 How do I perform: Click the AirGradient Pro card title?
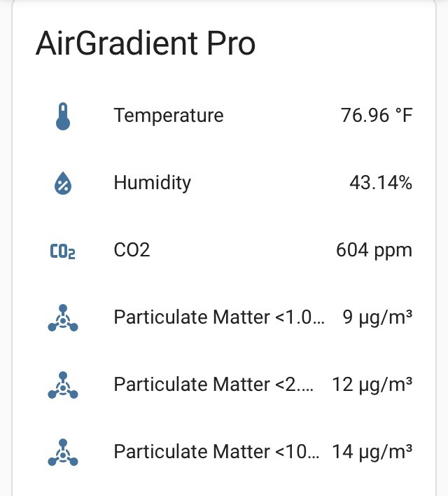[x=146, y=43]
